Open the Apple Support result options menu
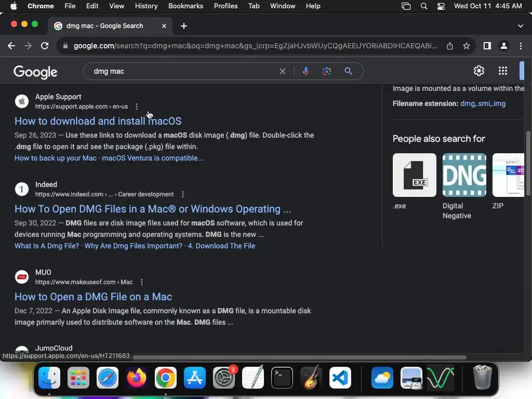The width and height of the screenshot is (532, 399). pos(137,107)
